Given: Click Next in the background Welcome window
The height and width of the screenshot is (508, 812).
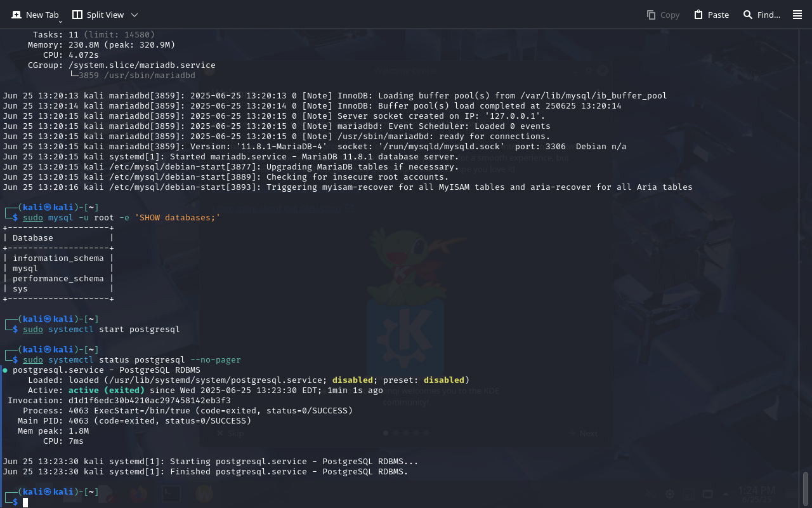Looking at the screenshot, I should click(583, 433).
